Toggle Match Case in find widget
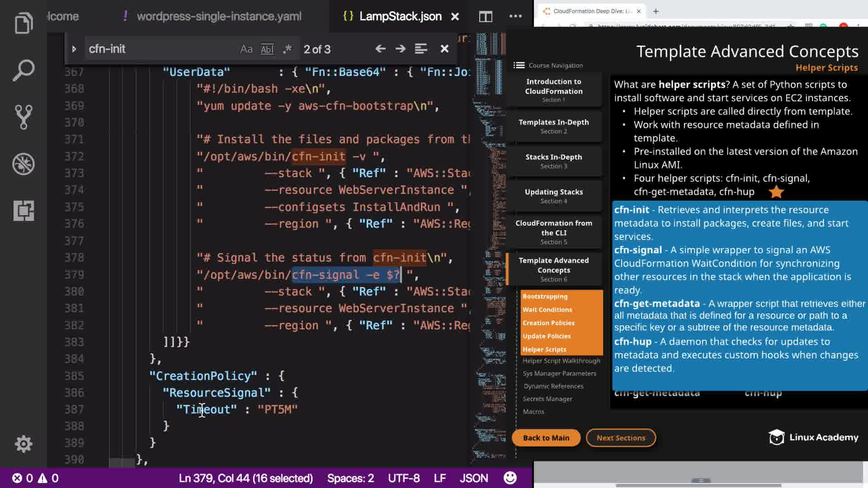868x488 pixels. pos(246,49)
